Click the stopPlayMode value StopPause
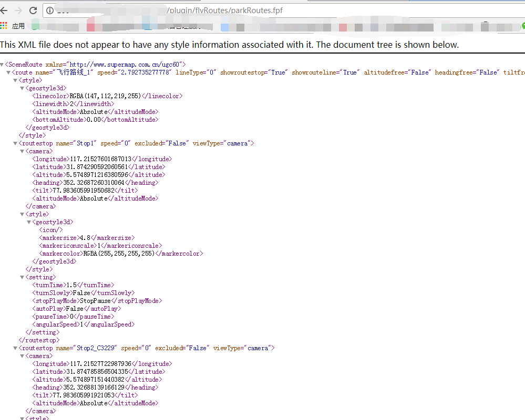 96,301
